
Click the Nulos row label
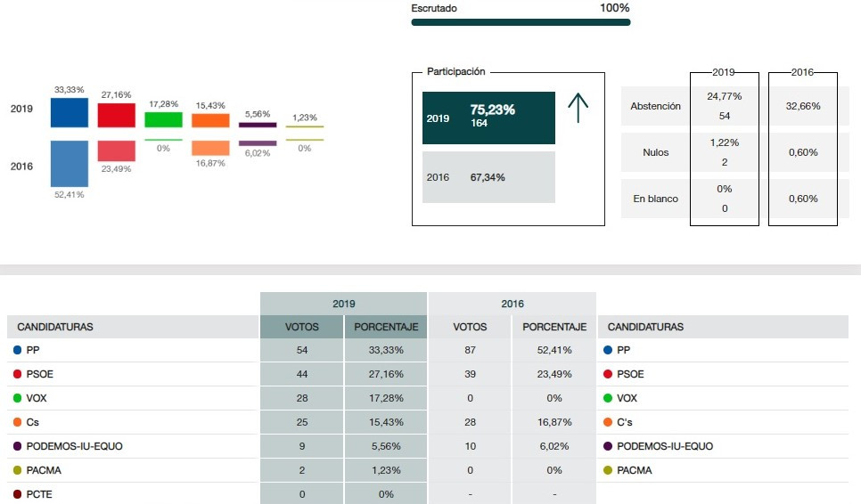click(656, 152)
